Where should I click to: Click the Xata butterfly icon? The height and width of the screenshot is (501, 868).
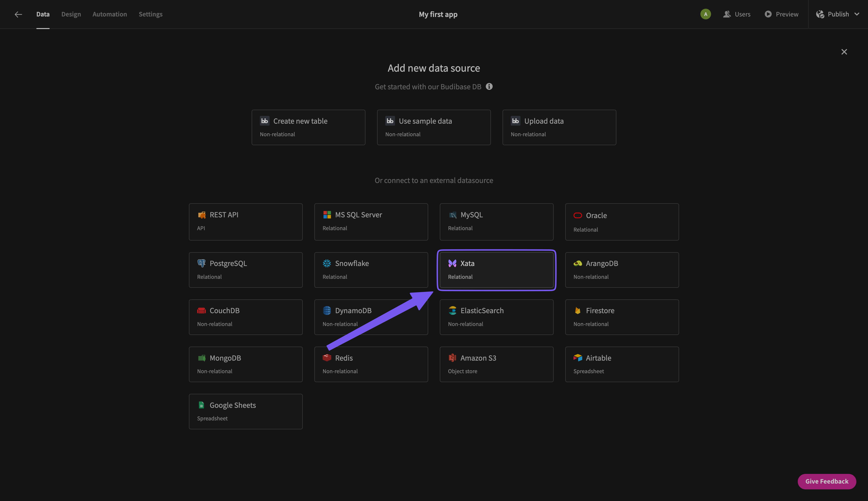click(452, 263)
